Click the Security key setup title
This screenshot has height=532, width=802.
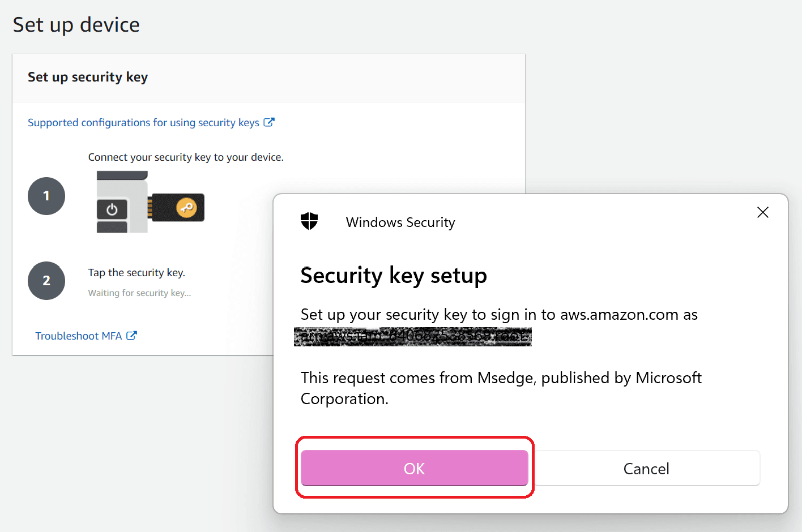point(394,276)
